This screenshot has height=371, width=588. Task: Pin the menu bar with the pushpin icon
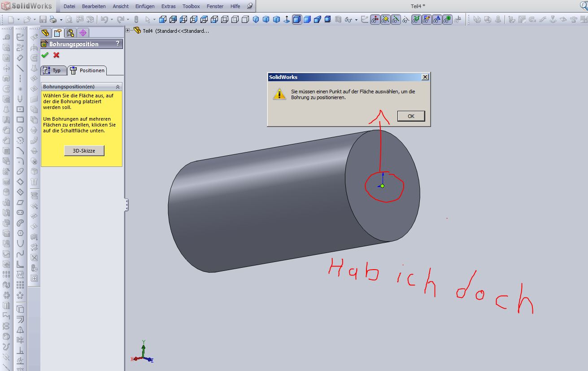[x=250, y=6]
